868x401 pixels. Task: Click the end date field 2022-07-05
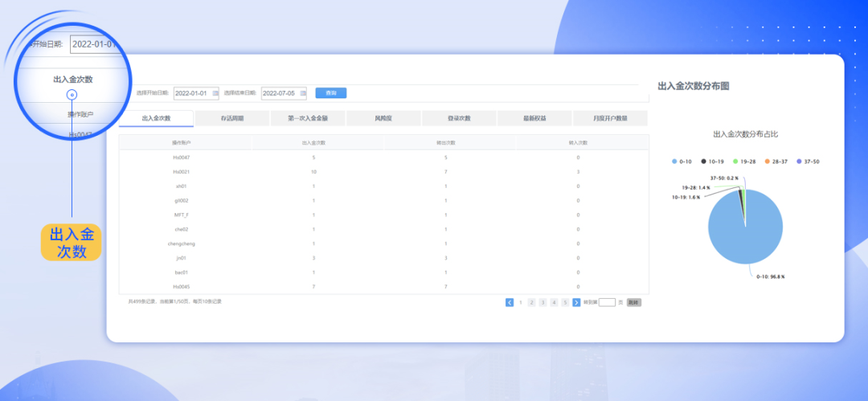click(x=280, y=93)
